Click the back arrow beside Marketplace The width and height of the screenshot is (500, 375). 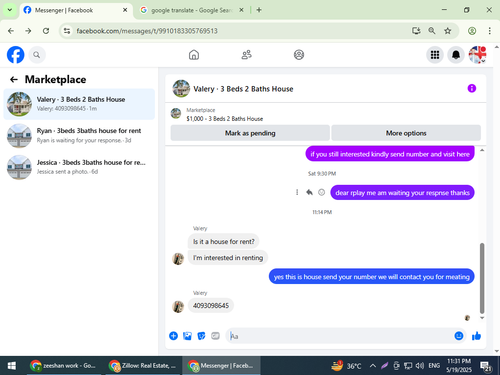click(14, 79)
